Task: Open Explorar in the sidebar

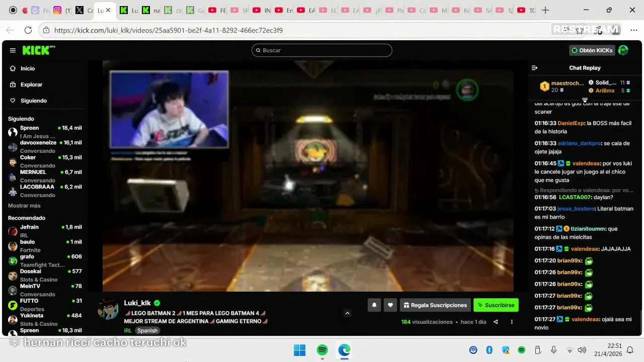Action: point(31,84)
